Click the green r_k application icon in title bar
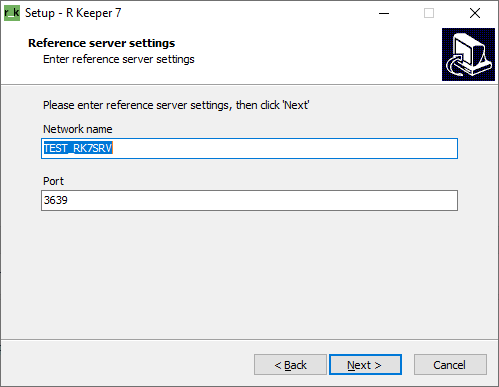This screenshot has height=387, width=499. point(12,13)
